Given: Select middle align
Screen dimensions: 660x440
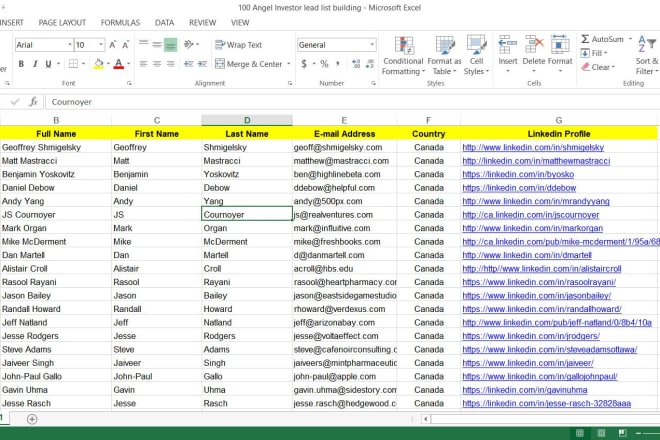Looking at the screenshot, I should [x=157, y=45].
